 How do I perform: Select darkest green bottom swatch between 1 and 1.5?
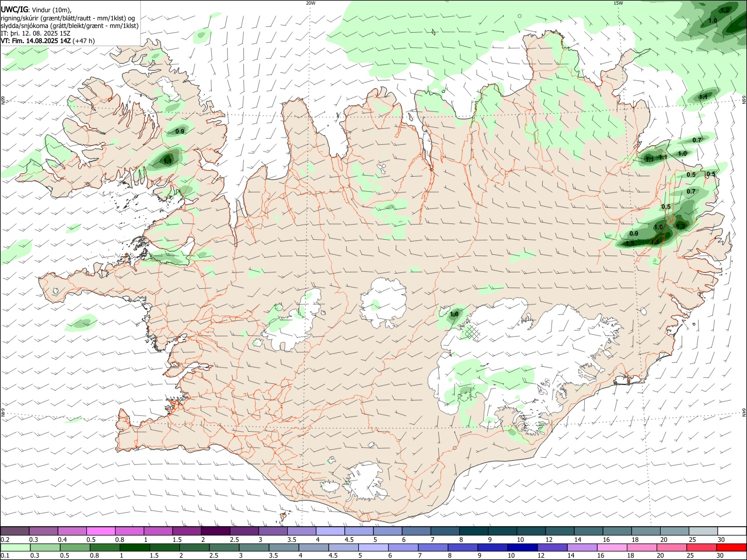point(134,547)
